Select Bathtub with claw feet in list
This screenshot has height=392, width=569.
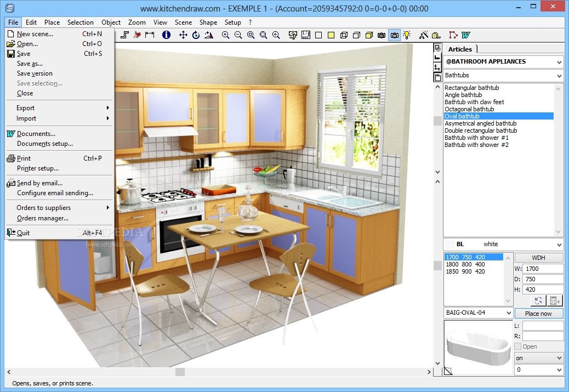pyautogui.click(x=474, y=102)
